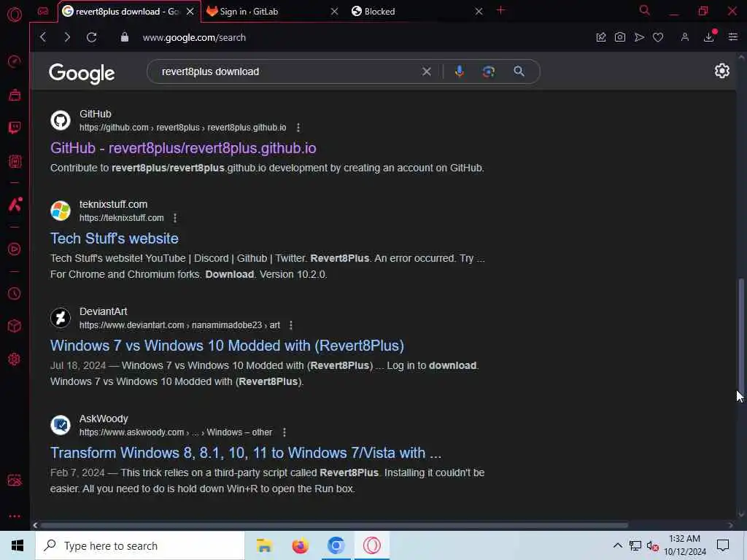Open Twitch panel in sidebar
747x560 pixels.
click(x=15, y=128)
